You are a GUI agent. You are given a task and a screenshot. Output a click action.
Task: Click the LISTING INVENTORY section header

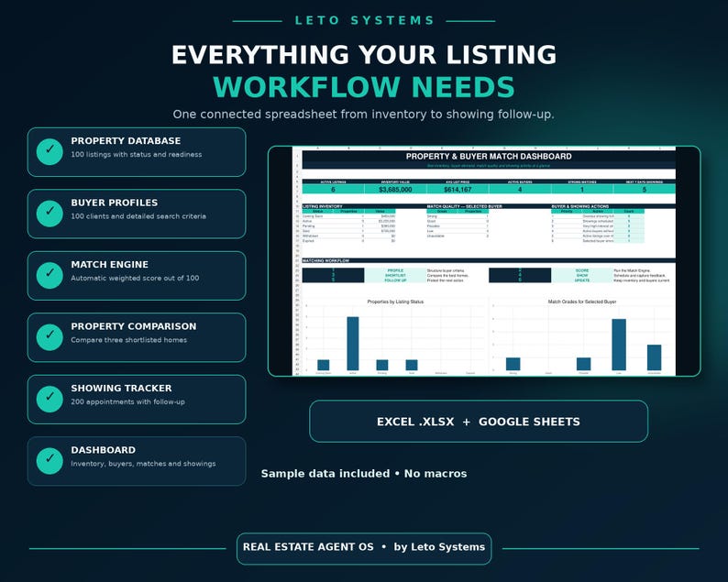[322, 206]
